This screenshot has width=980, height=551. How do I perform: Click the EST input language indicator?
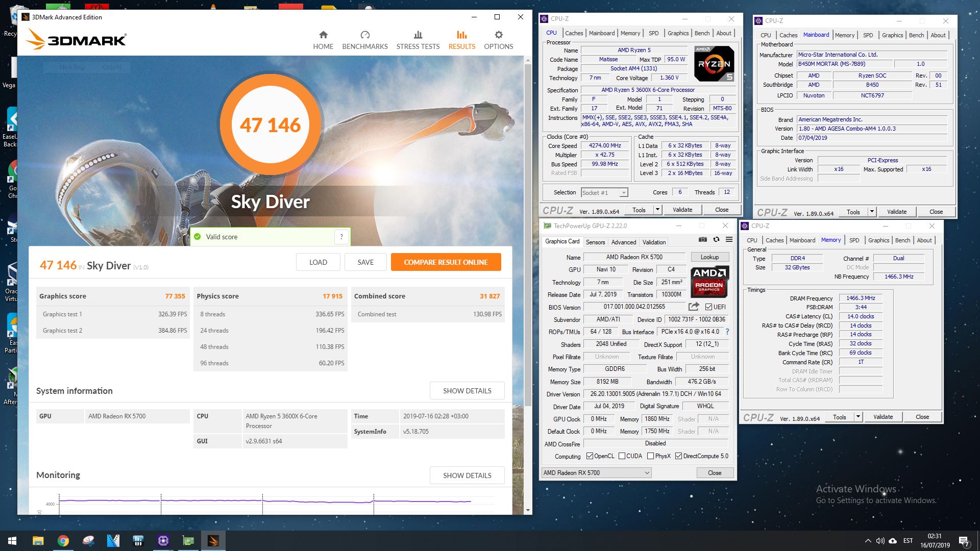pyautogui.click(x=908, y=541)
